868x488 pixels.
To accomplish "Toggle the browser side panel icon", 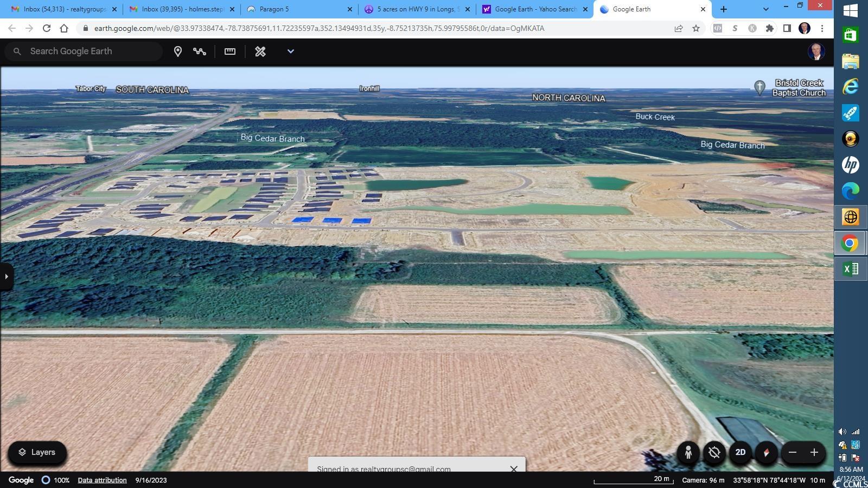I will pyautogui.click(x=787, y=29).
